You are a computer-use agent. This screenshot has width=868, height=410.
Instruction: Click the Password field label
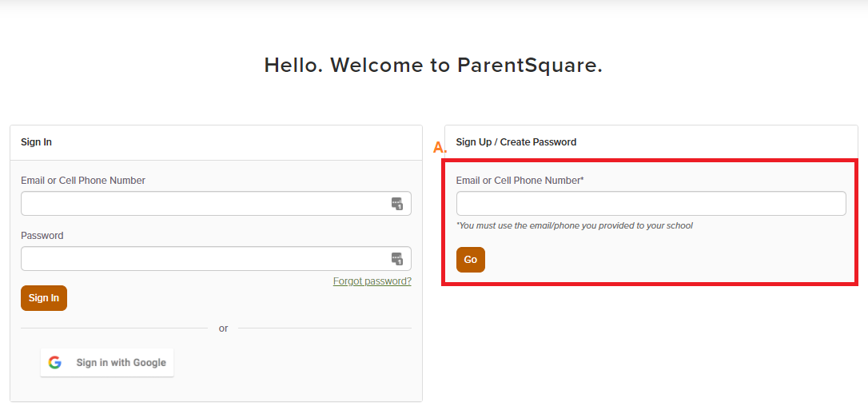[42, 236]
